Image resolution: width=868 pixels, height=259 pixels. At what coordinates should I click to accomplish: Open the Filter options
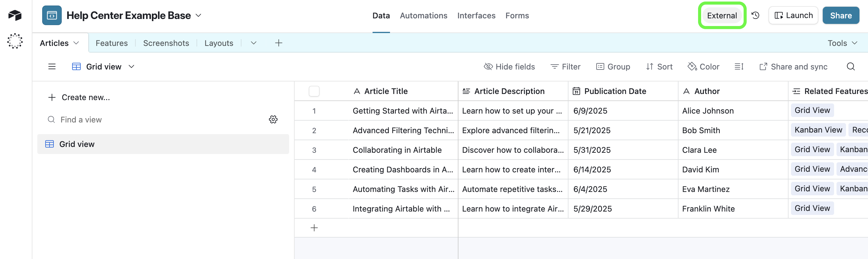565,66
